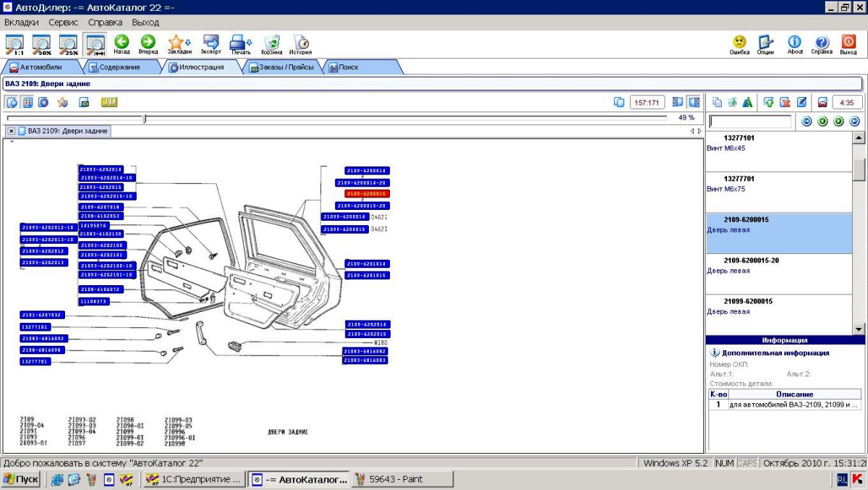Click the red X delete icon
868x490 pixels.
785,102
